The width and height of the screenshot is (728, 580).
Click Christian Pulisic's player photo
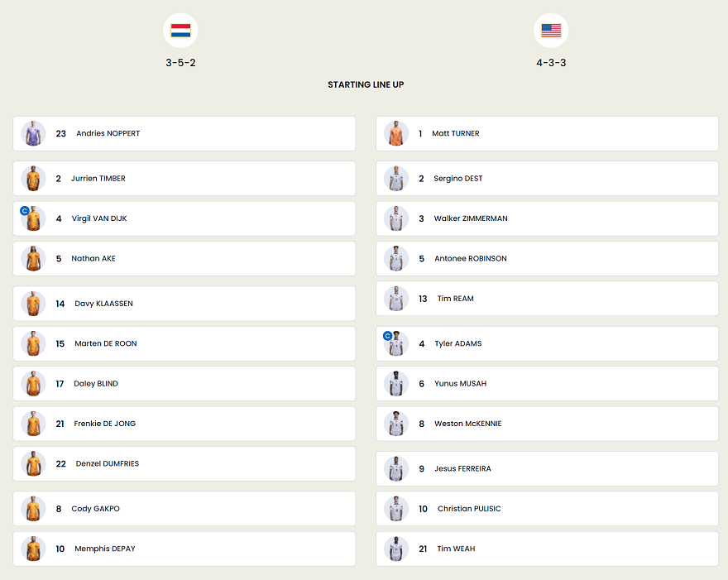click(396, 509)
